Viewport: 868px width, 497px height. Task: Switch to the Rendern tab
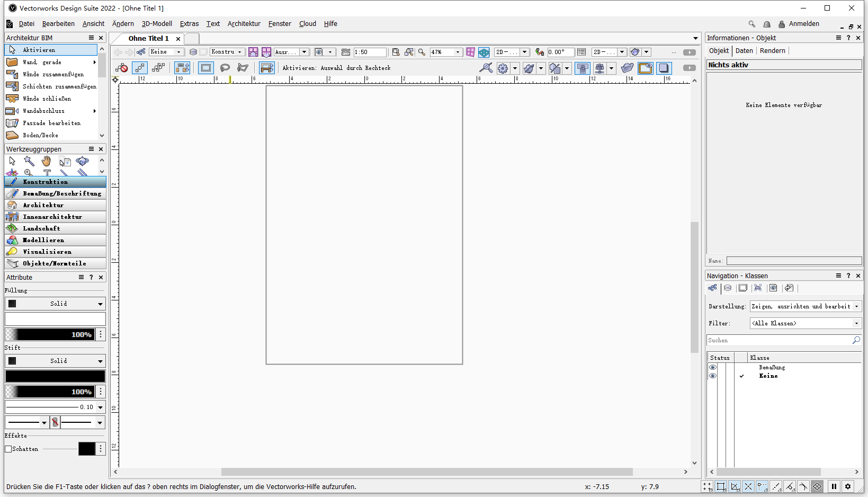pos(773,51)
